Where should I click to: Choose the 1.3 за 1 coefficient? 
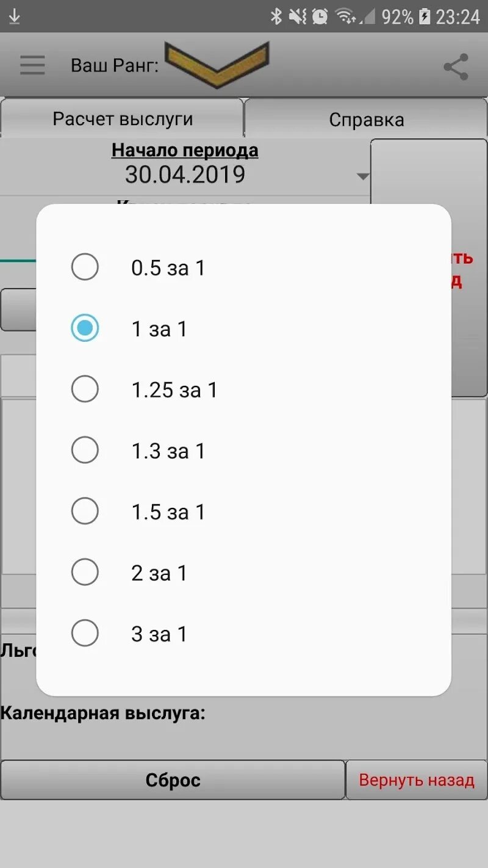pyautogui.click(x=243, y=450)
